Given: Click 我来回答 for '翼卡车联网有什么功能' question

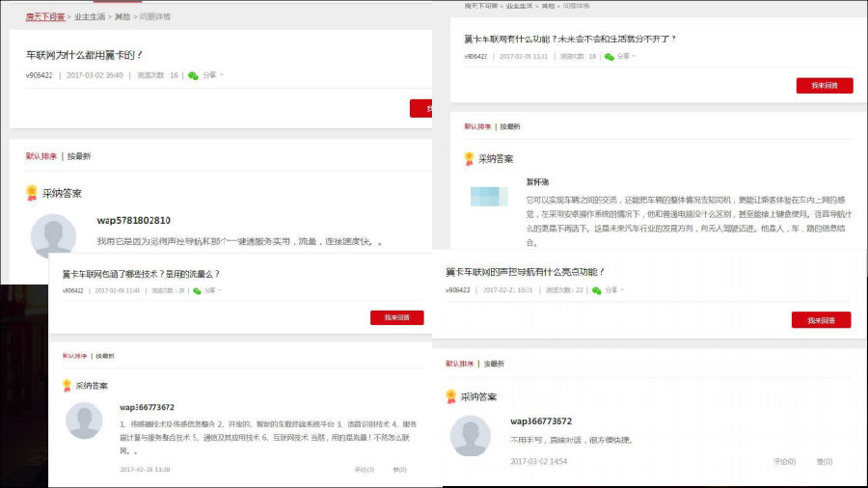Looking at the screenshot, I should click(x=824, y=86).
